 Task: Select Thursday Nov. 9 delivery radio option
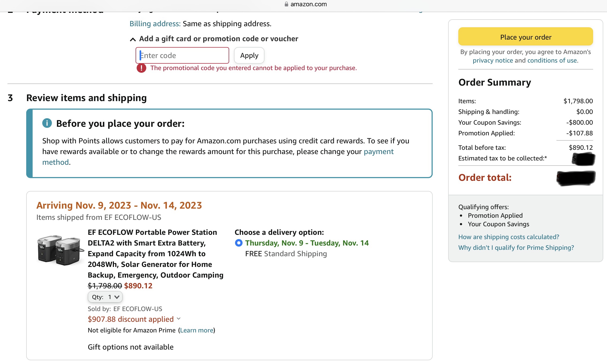239,243
